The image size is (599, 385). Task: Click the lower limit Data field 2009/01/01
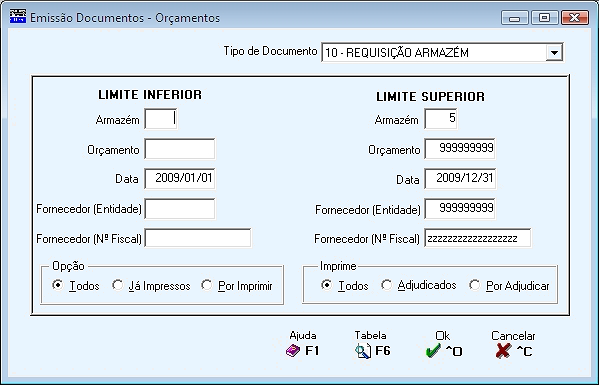180,178
